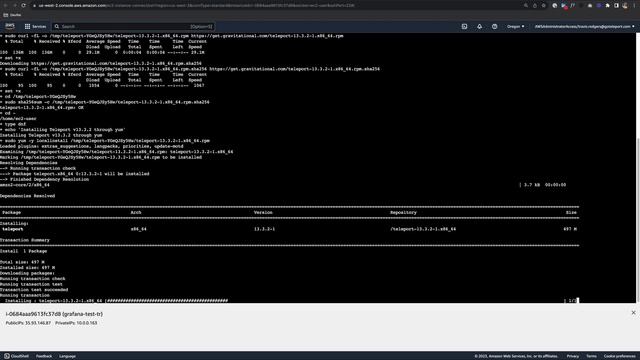Open the Services grid menu
This screenshot has height=360, width=640.
click(36, 27)
